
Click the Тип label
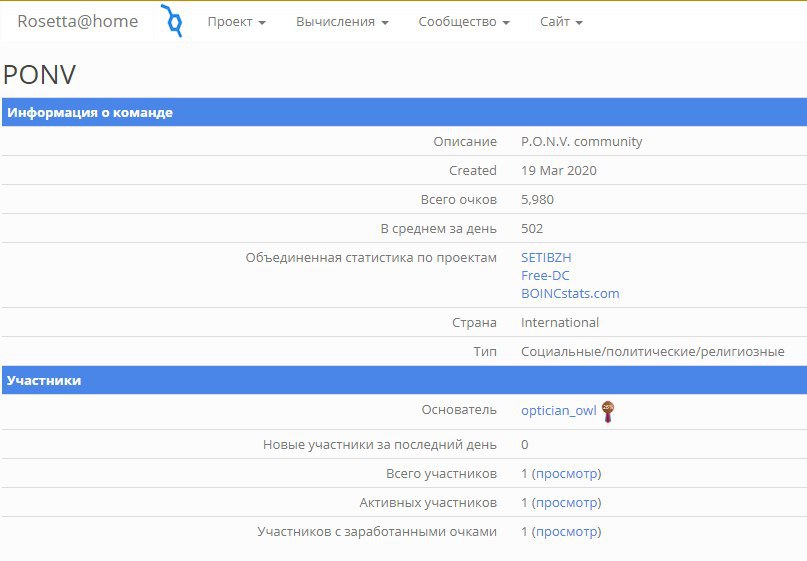point(485,352)
